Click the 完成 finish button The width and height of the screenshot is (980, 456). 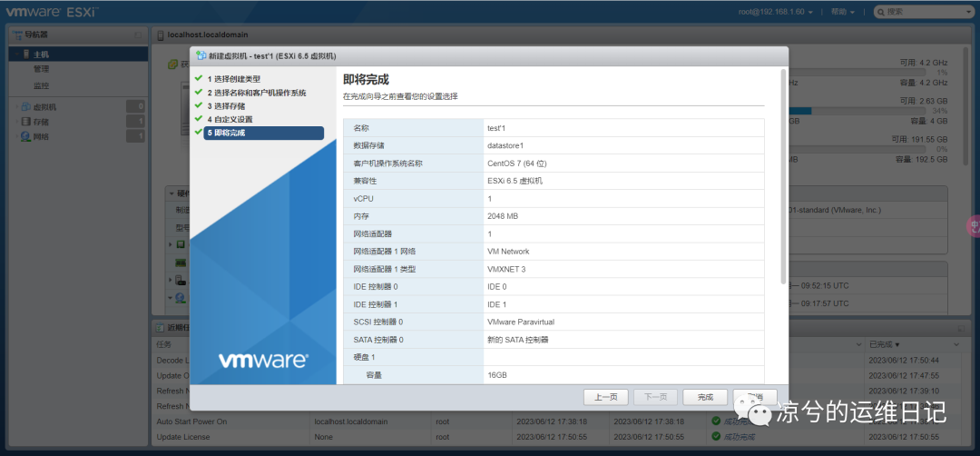tap(705, 397)
